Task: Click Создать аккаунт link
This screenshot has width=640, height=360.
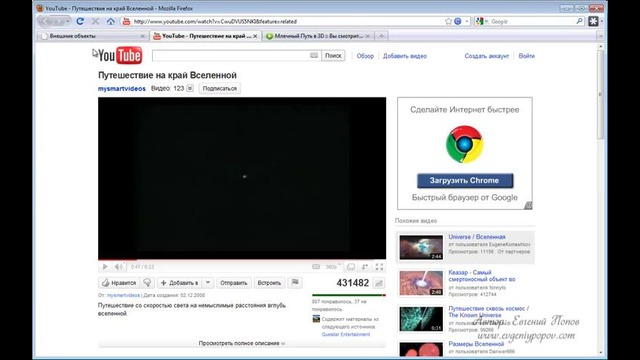Action: coord(487,56)
